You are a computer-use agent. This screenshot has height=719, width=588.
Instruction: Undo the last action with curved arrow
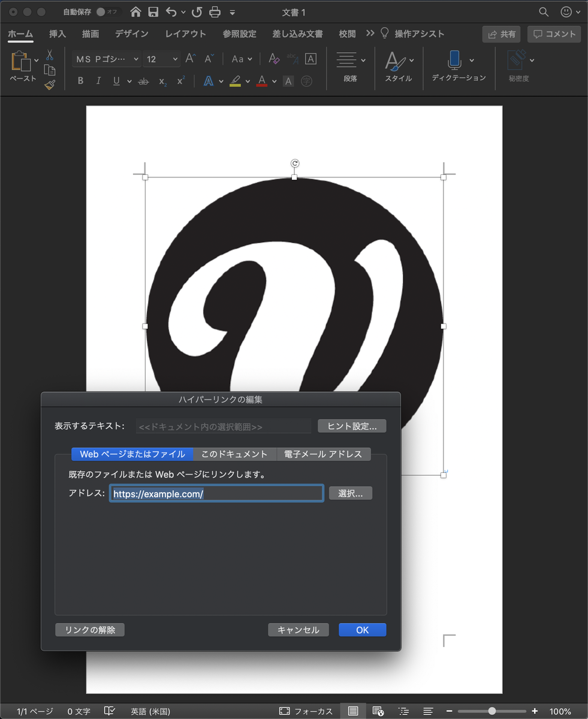pyautogui.click(x=171, y=12)
